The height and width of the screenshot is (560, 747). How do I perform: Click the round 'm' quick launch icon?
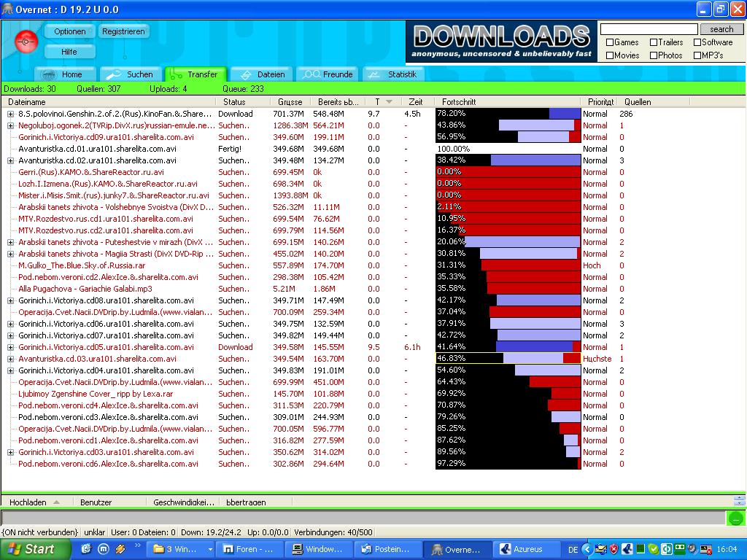pyautogui.click(x=103, y=549)
